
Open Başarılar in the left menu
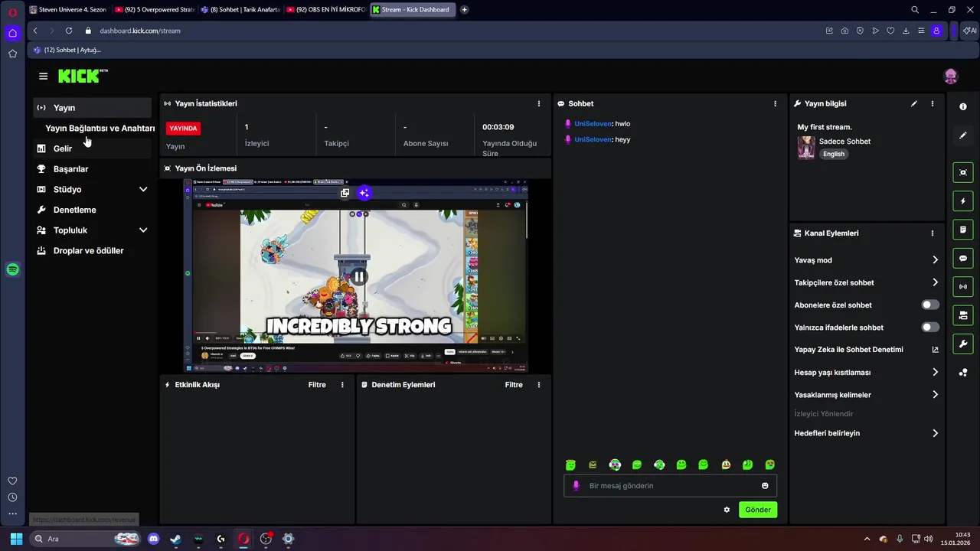pos(93,169)
